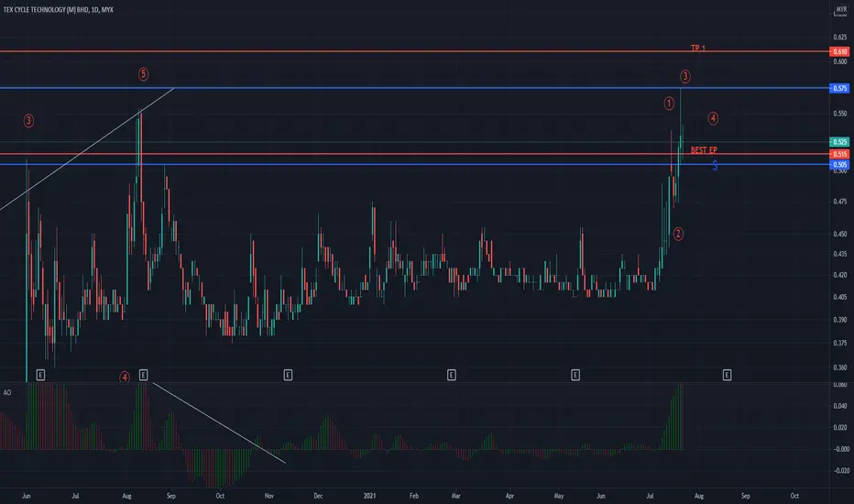This screenshot has width=854, height=504.
Task: Open the earnings marker beside the circled 4 at the bottom
Action: point(143,375)
